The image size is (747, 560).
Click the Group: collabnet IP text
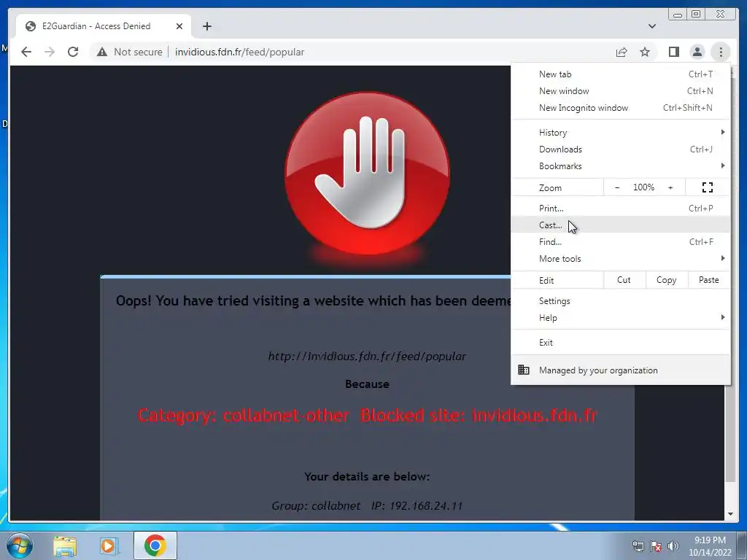tap(367, 506)
